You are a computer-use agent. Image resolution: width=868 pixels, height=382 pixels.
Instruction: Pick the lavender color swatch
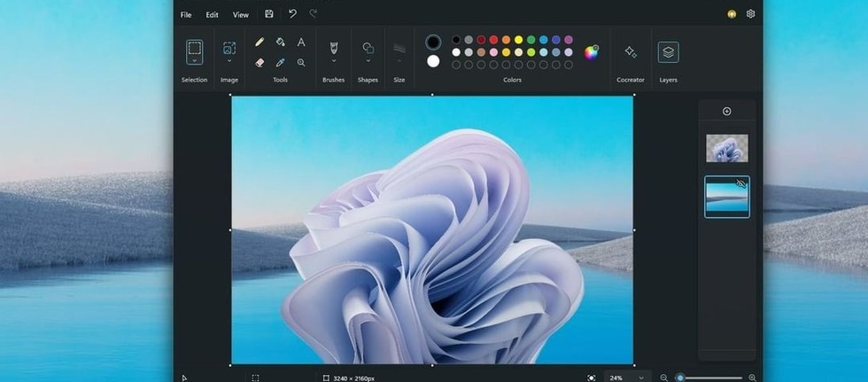(569, 52)
